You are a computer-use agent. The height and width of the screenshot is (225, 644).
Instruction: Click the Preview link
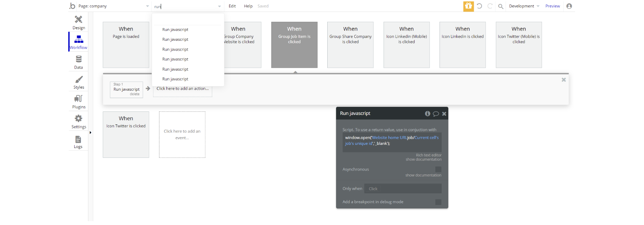[553, 6]
